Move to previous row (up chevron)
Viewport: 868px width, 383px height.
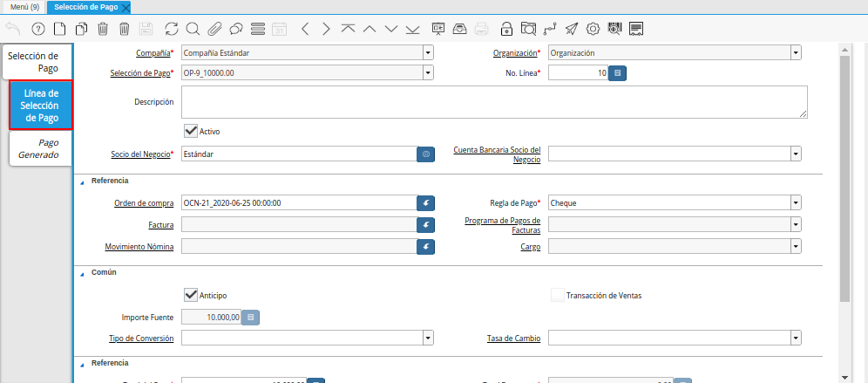click(370, 29)
